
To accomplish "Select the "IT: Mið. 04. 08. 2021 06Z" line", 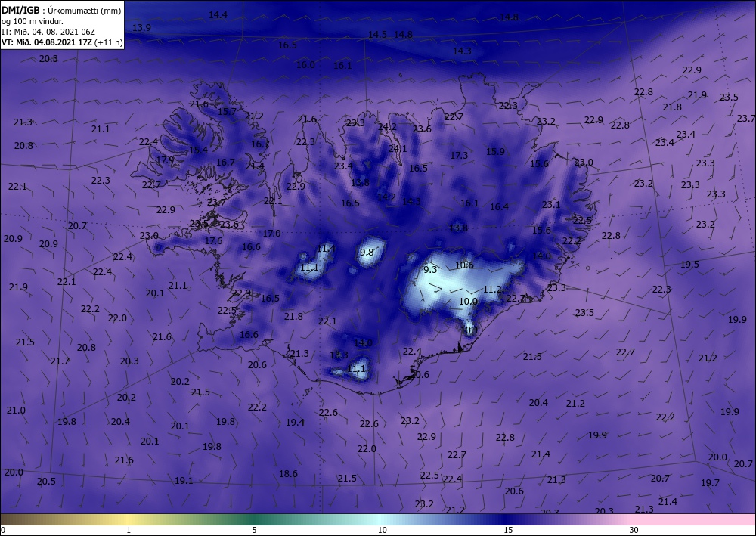I will click(x=48, y=32).
